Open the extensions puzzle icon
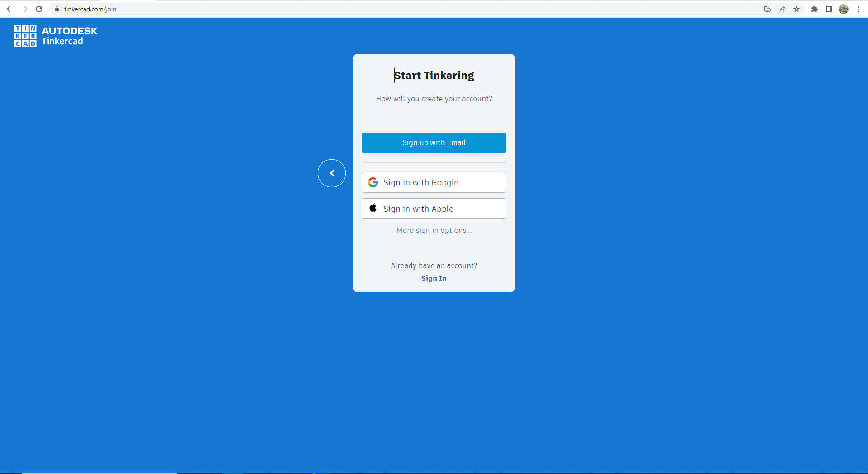Viewport: 868px width, 474px height. click(x=815, y=9)
